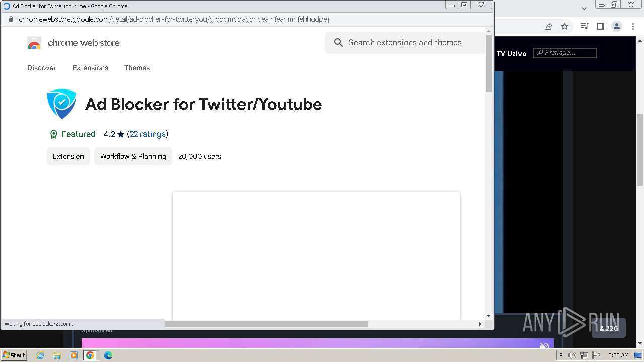Click the popup window address bar URL
644x362 pixels.
point(174,19)
